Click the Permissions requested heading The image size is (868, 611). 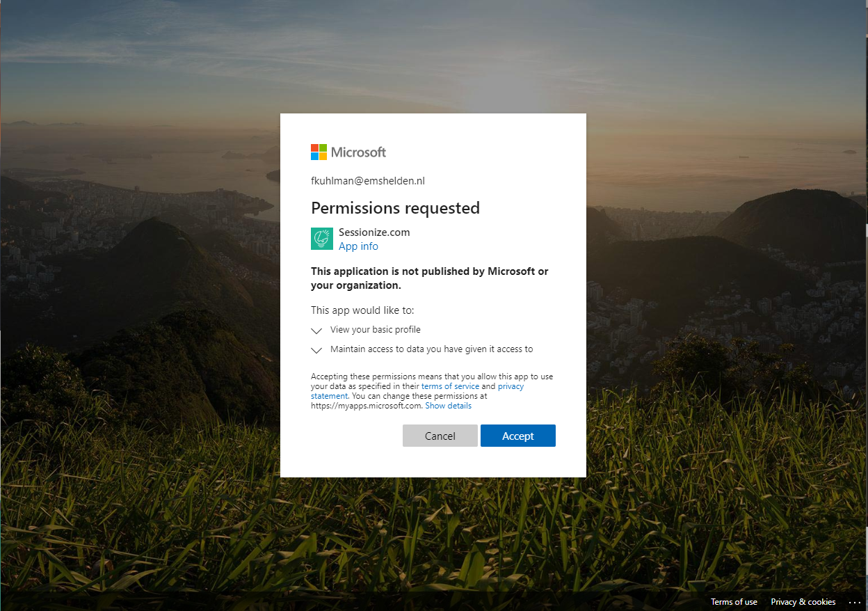395,208
